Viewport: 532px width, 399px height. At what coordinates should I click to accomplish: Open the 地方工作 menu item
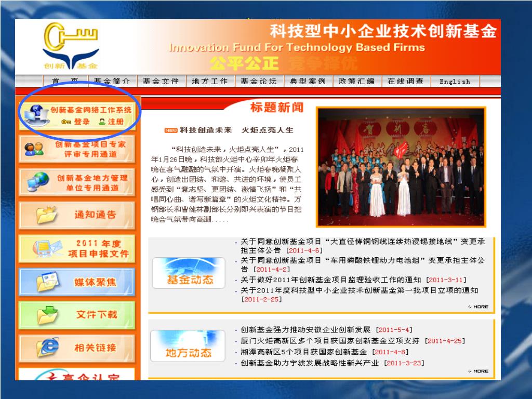click(210, 81)
